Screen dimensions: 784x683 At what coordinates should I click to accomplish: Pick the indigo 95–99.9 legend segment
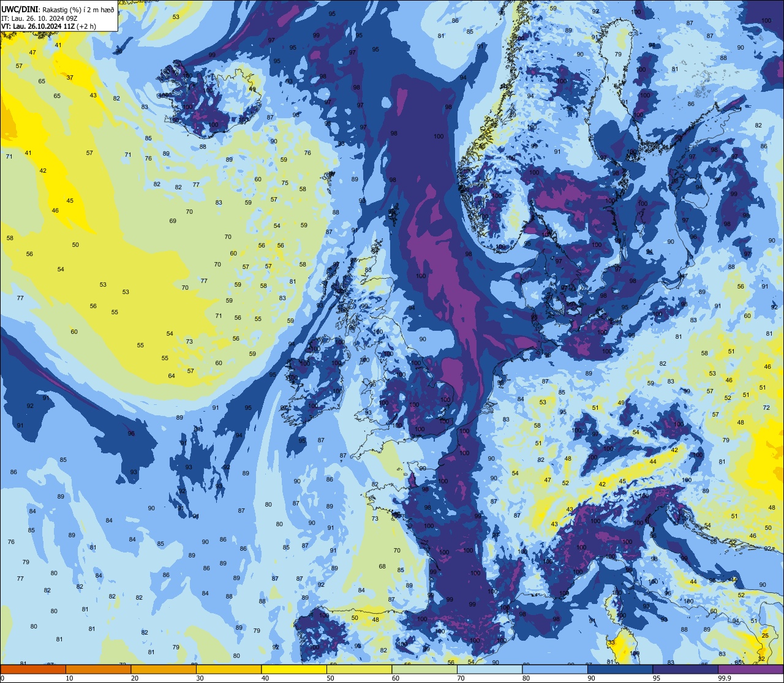[x=685, y=669]
